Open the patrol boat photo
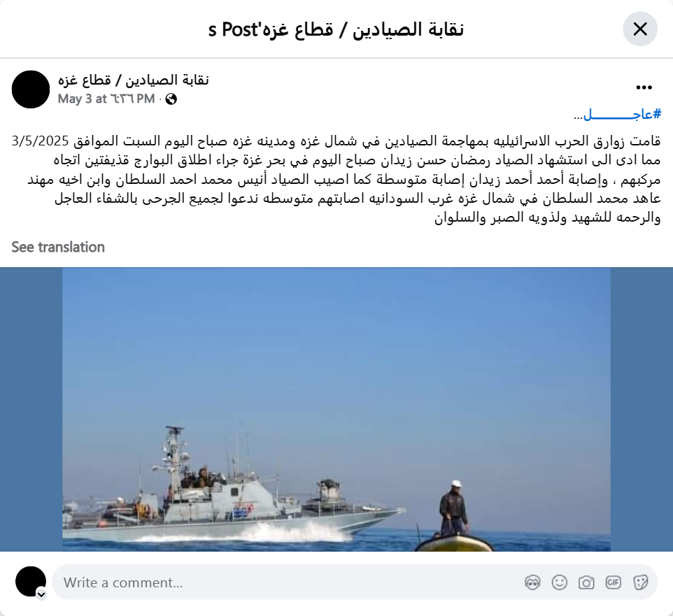Viewport: 673px width, 616px height. coord(336,409)
